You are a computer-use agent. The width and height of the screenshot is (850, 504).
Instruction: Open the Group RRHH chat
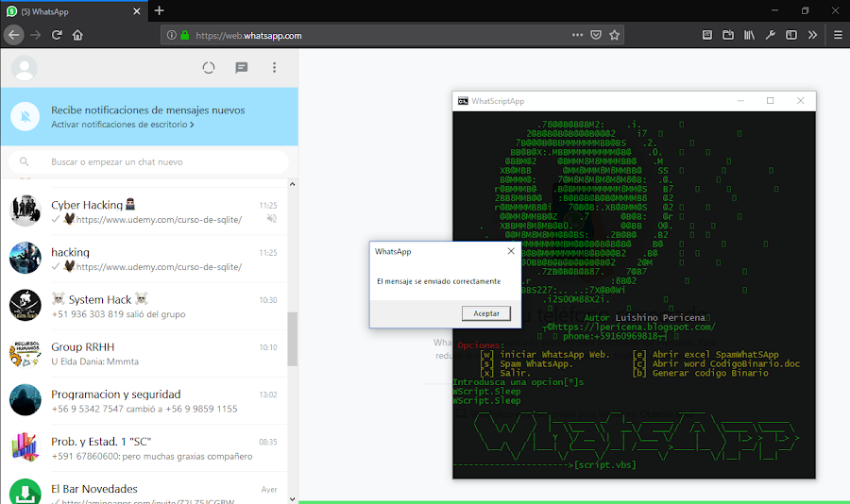pyautogui.click(x=144, y=353)
